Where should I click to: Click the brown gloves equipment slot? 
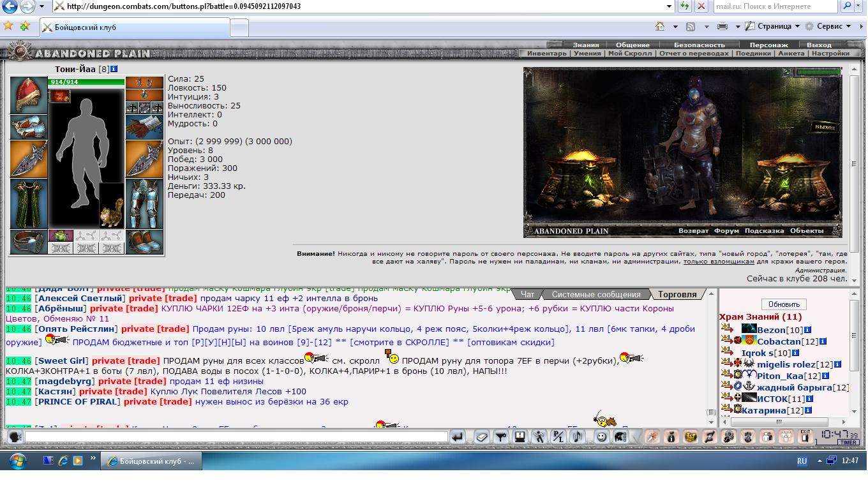pyautogui.click(x=144, y=128)
